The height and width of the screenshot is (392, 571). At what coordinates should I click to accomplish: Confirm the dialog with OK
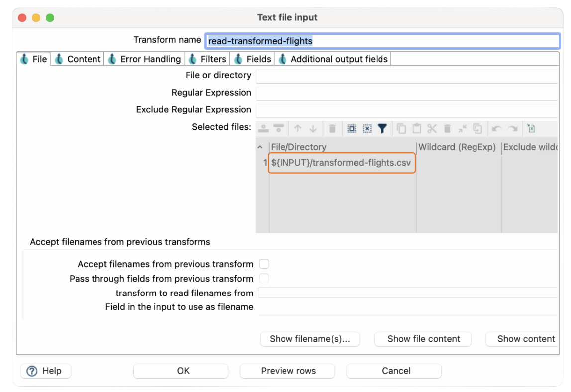(181, 371)
